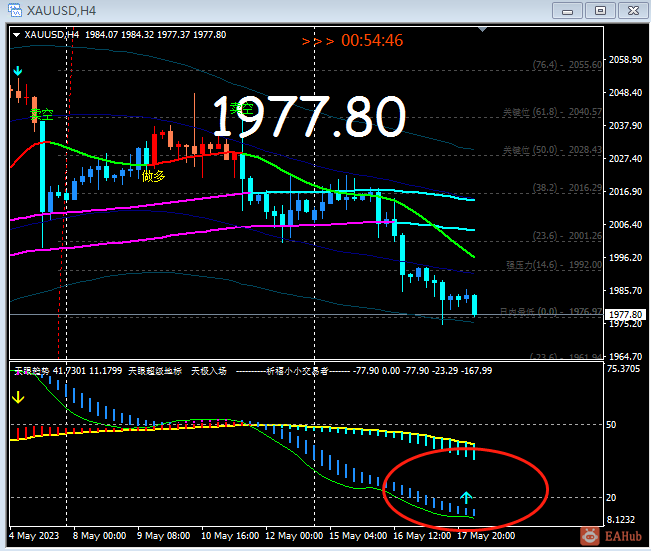Select Fibonacci level (38.2) - 2016.29
Screen dimensions: 651x551
[x=567, y=188]
